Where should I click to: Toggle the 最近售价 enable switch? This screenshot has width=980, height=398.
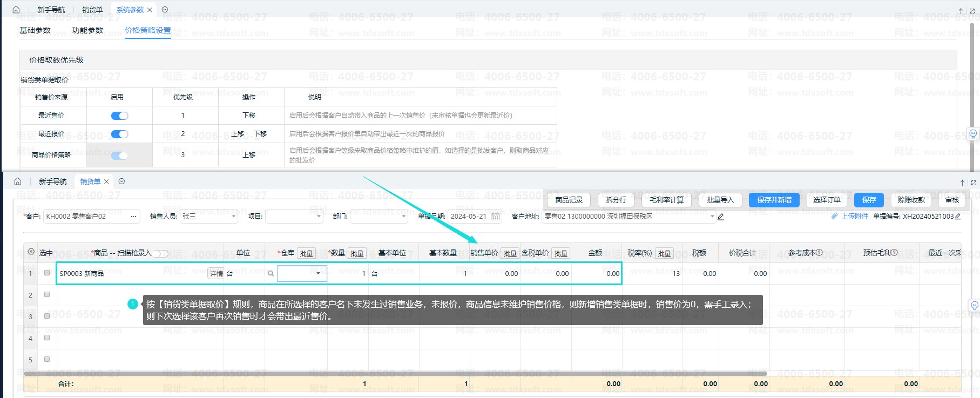(119, 116)
